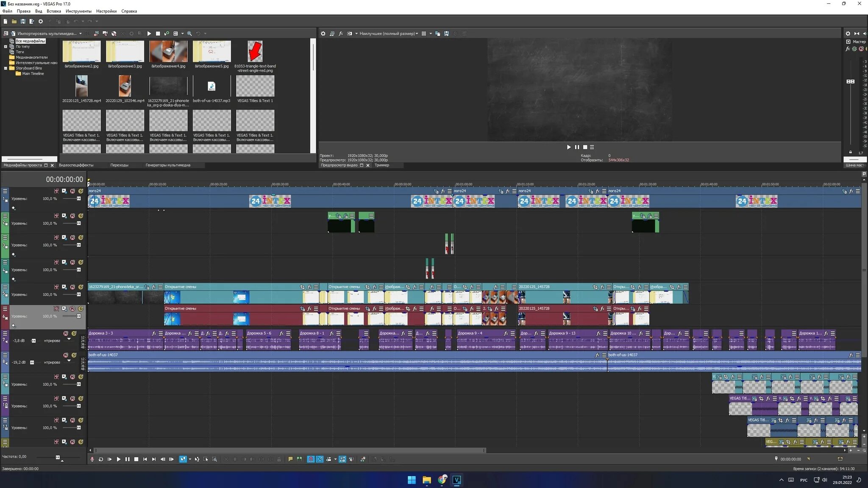Open project properties gear in main toolbar
Image resolution: width=868 pixels, height=488 pixels.
coord(41,21)
